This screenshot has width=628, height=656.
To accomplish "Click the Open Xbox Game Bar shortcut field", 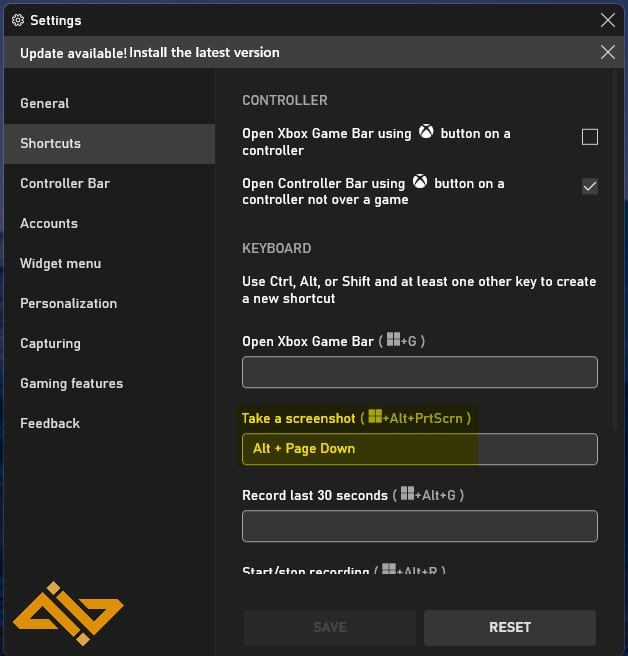I will point(420,372).
